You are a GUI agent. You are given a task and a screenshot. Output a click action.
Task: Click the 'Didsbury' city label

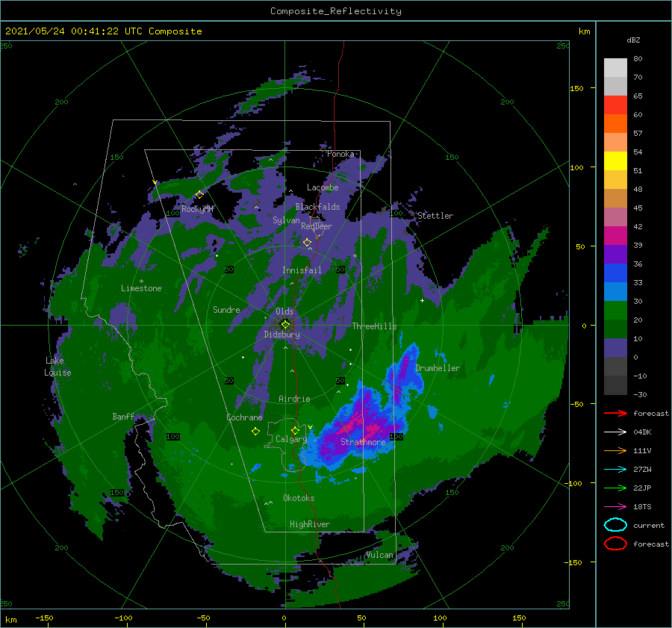click(281, 335)
